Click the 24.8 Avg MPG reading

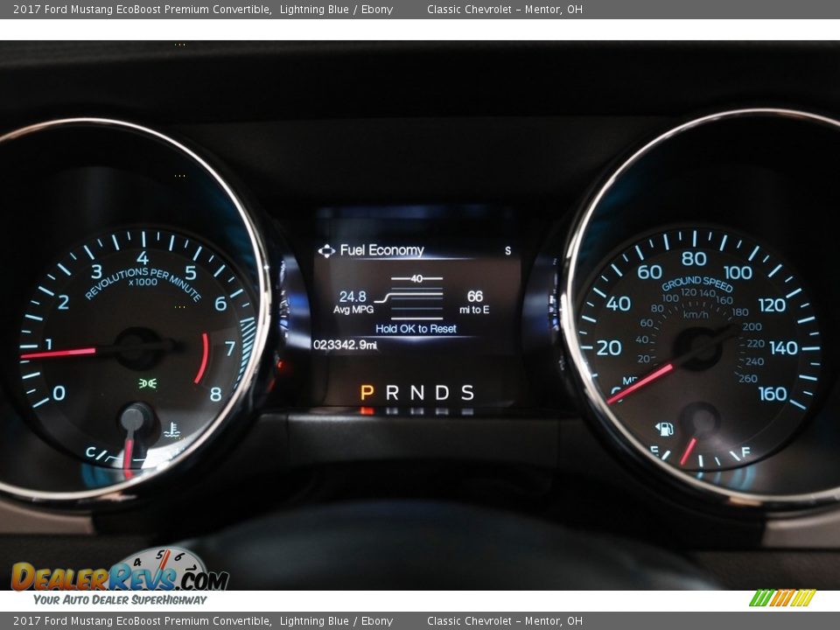[353, 302]
